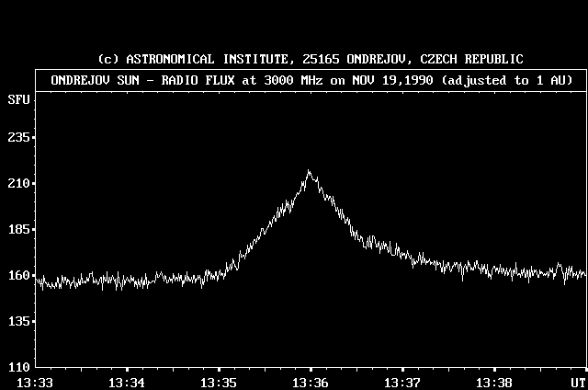Click the 160 flux axis value
Image resolution: width=588 pixels, height=390 pixels.
tap(20, 275)
